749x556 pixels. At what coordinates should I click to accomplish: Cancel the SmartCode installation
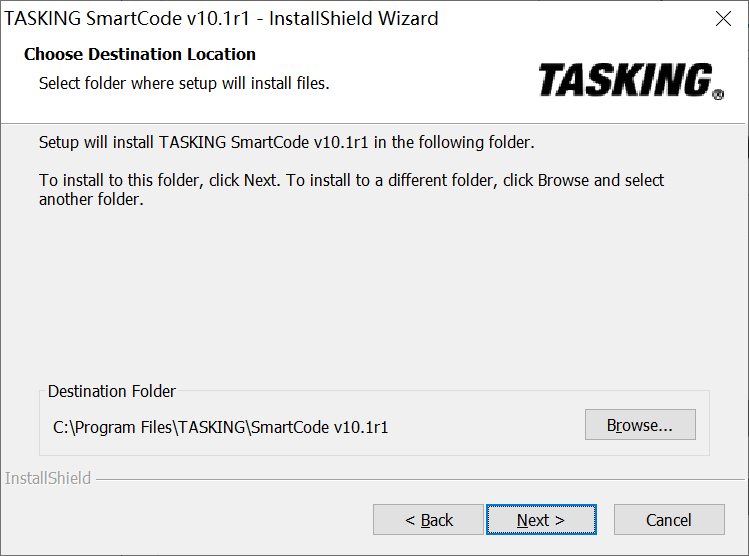pos(668,520)
